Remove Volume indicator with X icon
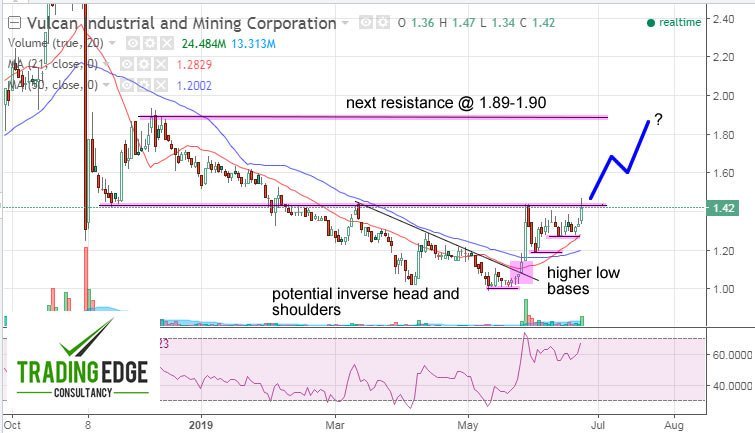 (167, 44)
